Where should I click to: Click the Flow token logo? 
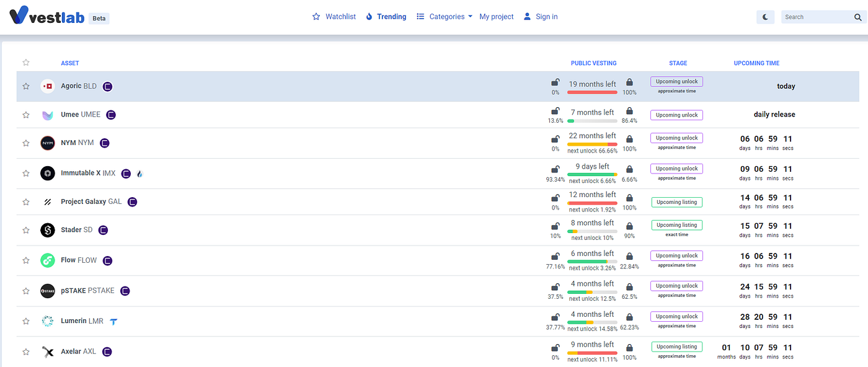[x=48, y=260]
